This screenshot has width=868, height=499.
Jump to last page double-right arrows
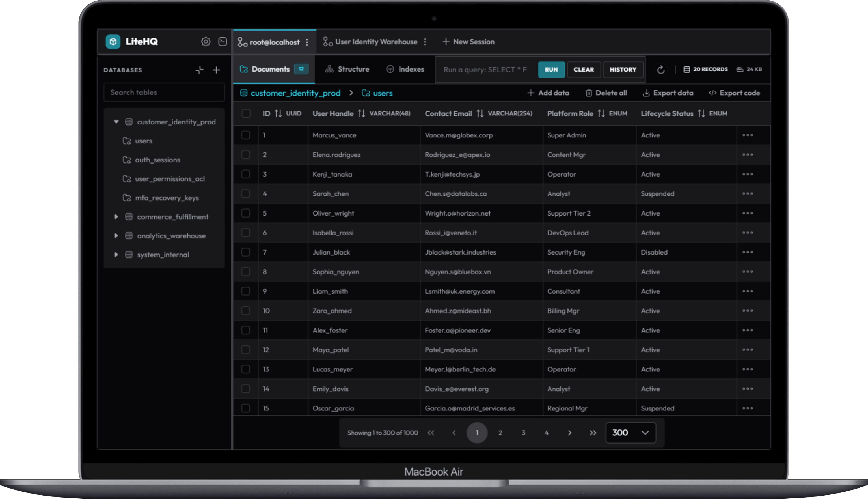tap(593, 433)
